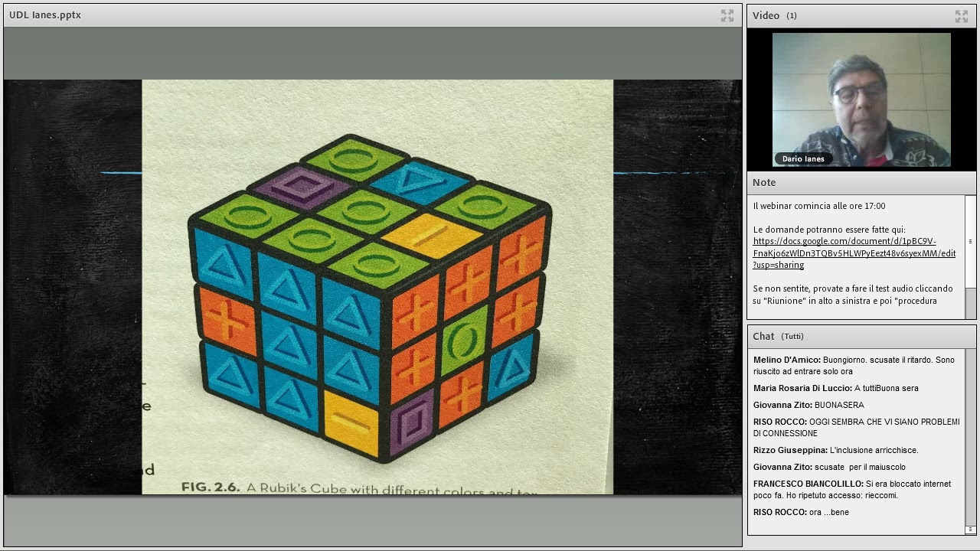Click Maria Rosaria Di Luccio's chat message

[836, 388]
